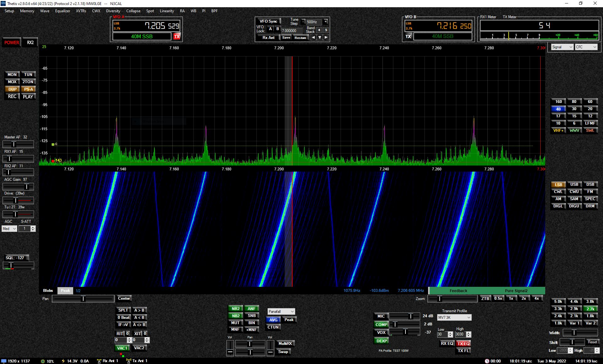Toggle MOX transmit button
The image size is (603, 364).
tap(12, 82)
